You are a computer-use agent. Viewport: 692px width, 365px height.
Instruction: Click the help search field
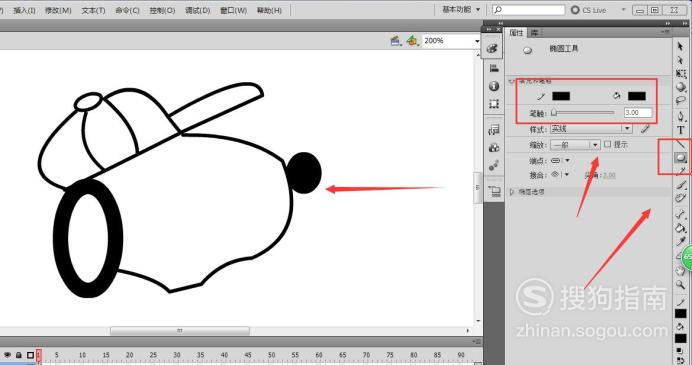(529, 10)
